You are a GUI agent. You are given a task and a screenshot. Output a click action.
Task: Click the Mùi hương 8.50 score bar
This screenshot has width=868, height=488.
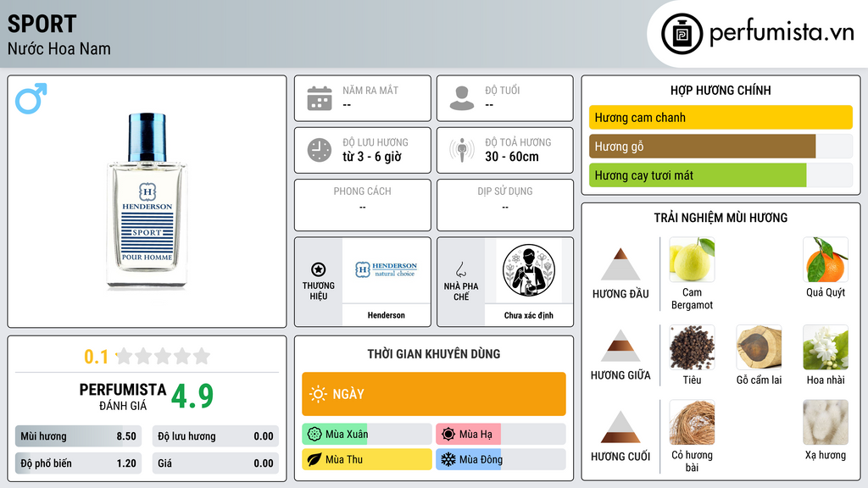point(79,436)
